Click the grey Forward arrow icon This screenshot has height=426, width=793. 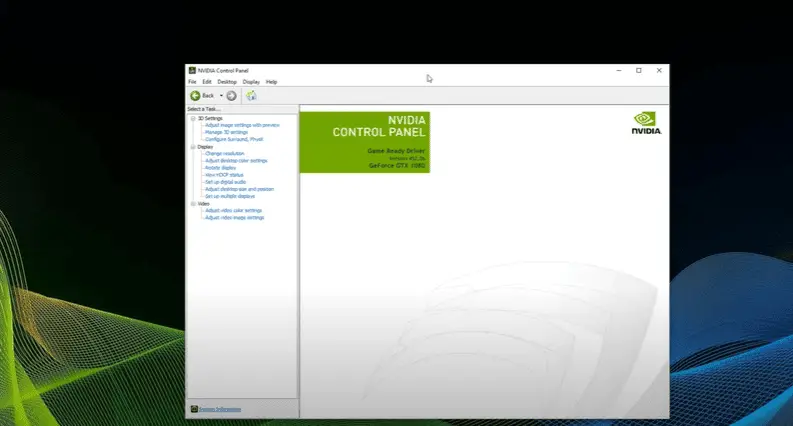coord(231,96)
